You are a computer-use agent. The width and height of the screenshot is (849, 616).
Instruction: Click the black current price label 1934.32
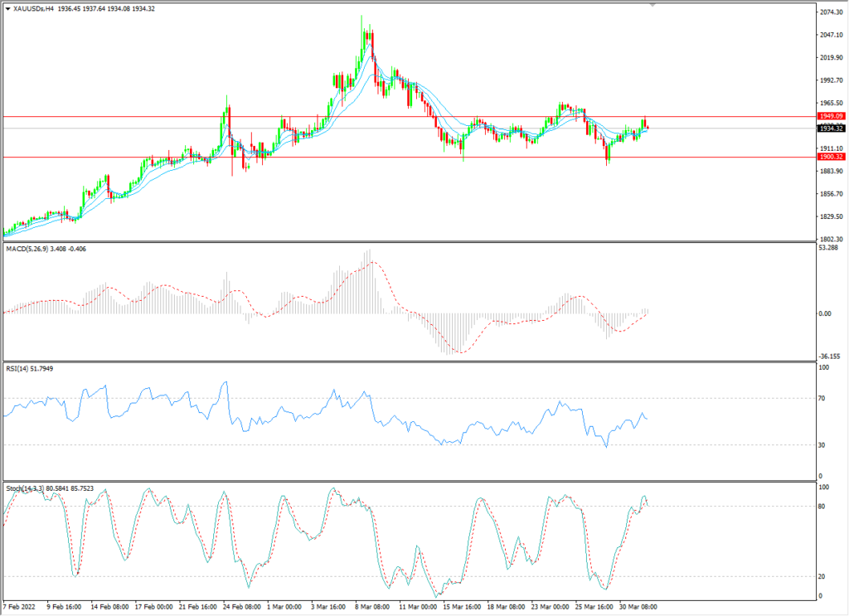click(x=831, y=129)
